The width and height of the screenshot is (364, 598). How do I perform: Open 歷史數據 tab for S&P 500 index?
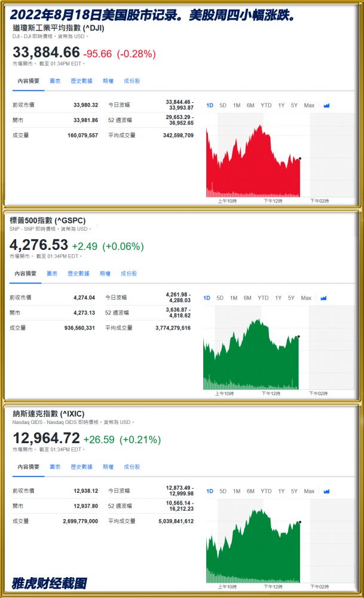(78, 273)
